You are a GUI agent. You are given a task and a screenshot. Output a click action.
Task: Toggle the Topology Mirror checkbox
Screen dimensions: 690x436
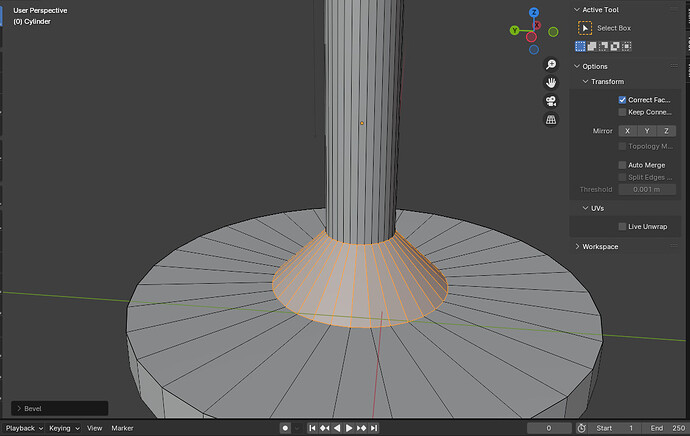[x=622, y=146]
